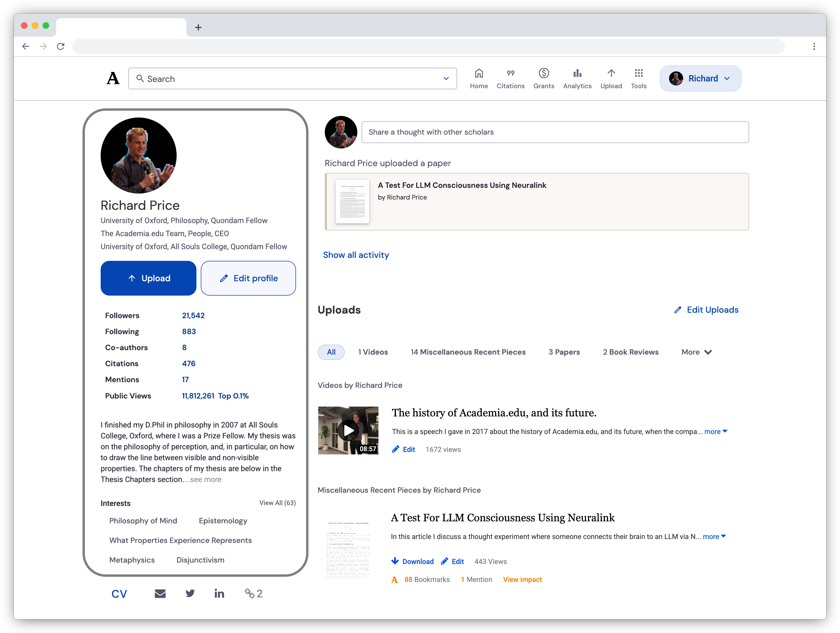Edit the Academia.edu history video
This screenshot has width=840, height=633.
(x=404, y=450)
